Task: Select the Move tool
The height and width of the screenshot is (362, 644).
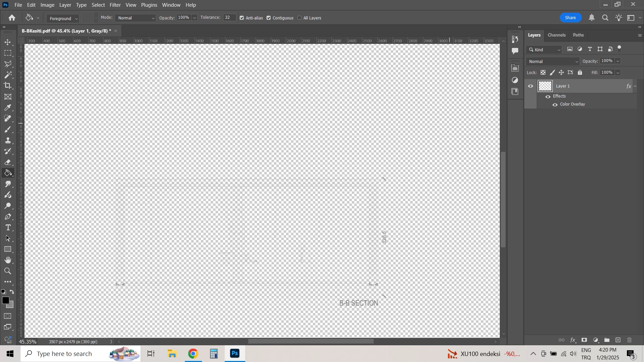Action: click(8, 43)
